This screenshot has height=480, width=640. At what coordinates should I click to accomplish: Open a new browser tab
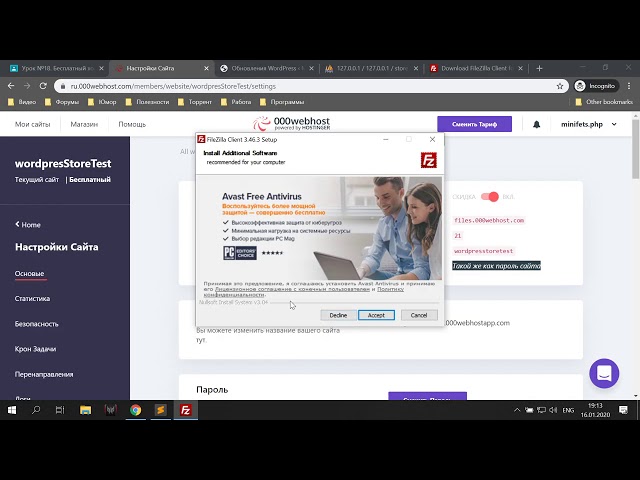pyautogui.click(x=539, y=68)
